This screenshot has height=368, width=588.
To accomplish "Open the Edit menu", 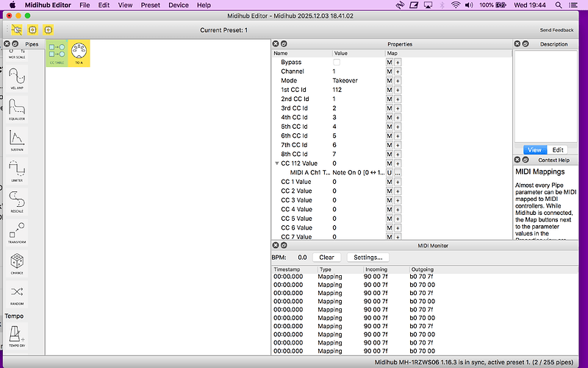I will (x=104, y=5).
